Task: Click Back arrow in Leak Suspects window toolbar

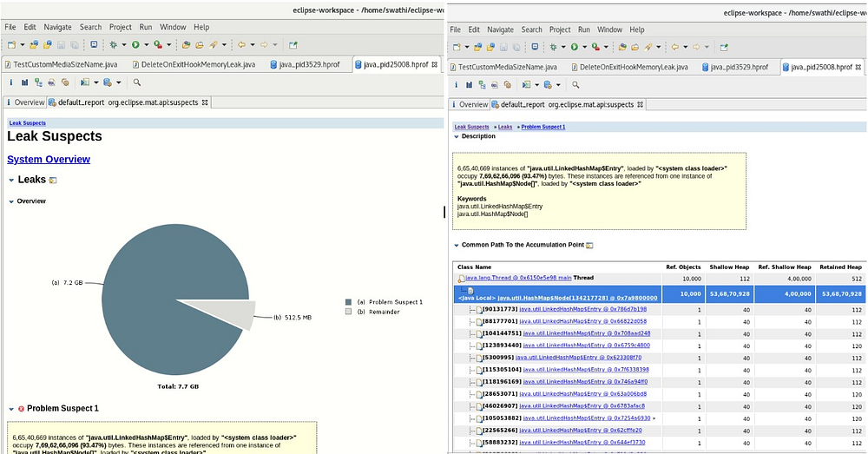Action: 241,45
